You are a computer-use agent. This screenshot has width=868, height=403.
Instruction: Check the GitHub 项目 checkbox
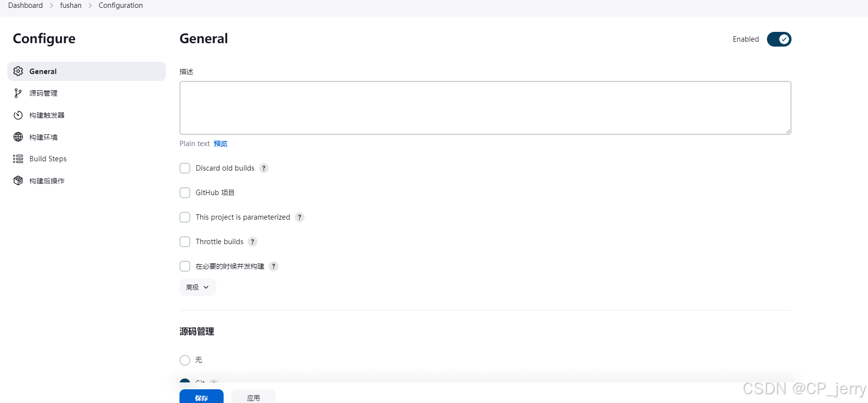[185, 193]
